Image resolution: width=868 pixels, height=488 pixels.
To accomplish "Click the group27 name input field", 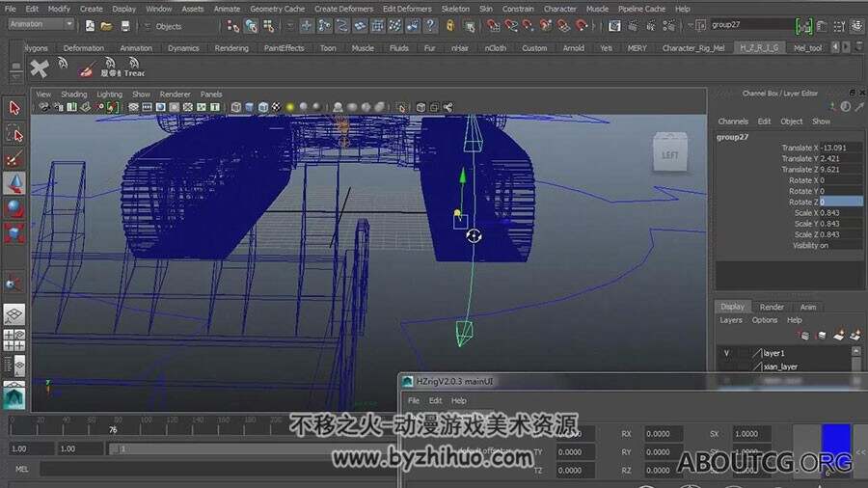I will click(751, 24).
